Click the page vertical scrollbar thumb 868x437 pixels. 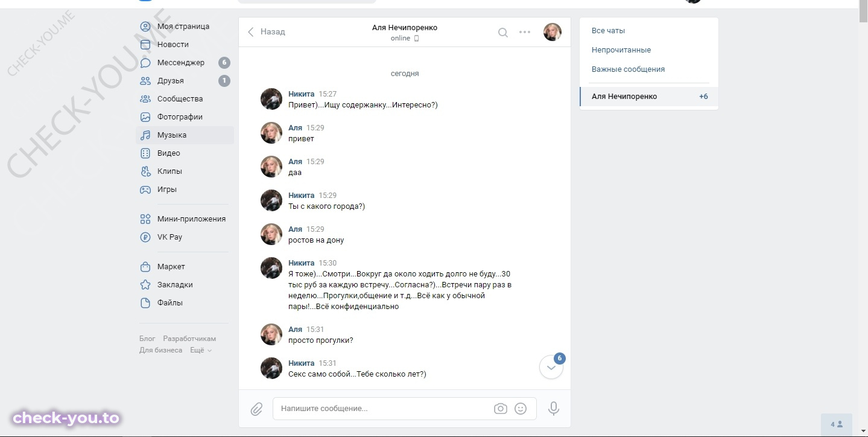[x=863, y=11]
